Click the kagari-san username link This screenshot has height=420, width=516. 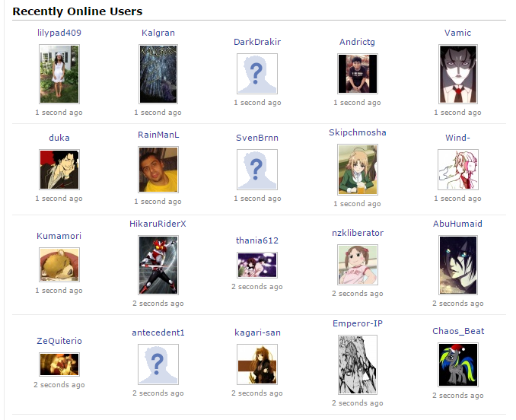257,332
